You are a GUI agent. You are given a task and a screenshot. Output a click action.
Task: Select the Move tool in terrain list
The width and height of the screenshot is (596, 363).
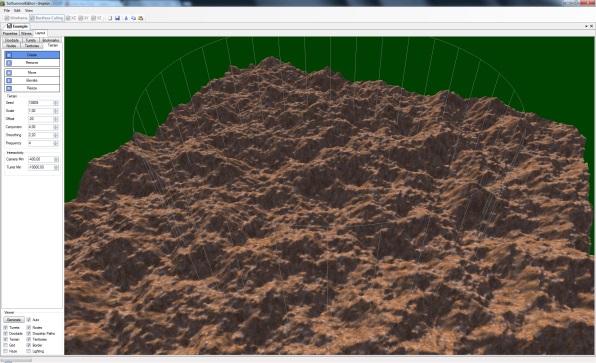[32, 72]
